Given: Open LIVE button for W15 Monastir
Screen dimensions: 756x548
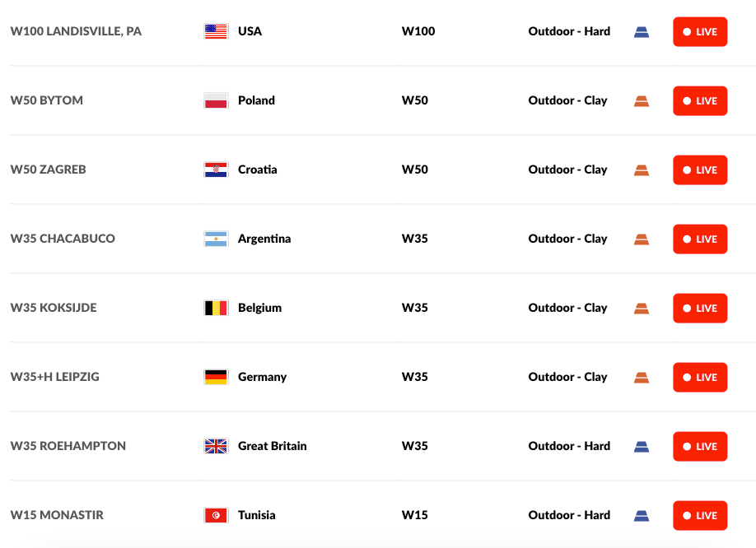Looking at the screenshot, I should click(700, 516).
